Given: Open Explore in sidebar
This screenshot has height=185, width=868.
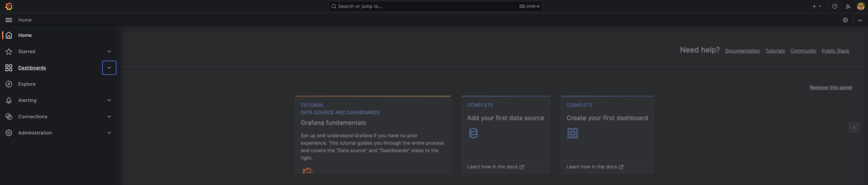Looking at the screenshot, I should [x=27, y=84].
